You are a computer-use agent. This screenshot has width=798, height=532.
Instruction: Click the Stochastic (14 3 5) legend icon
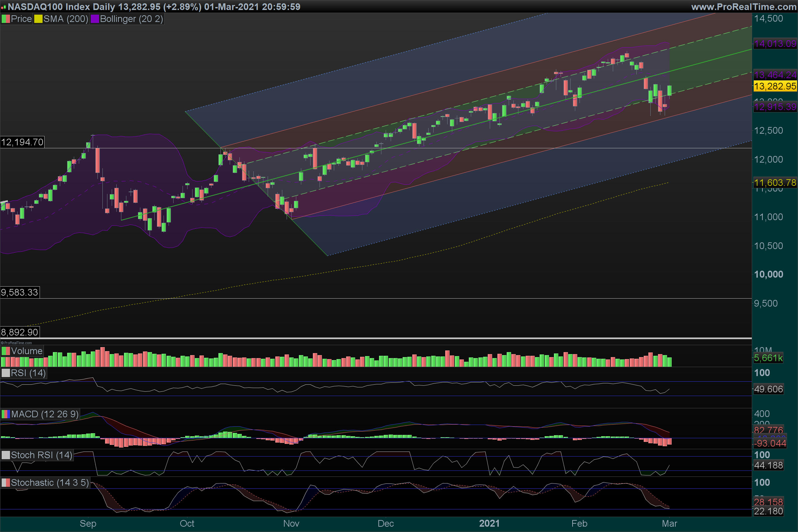[x=6, y=483]
